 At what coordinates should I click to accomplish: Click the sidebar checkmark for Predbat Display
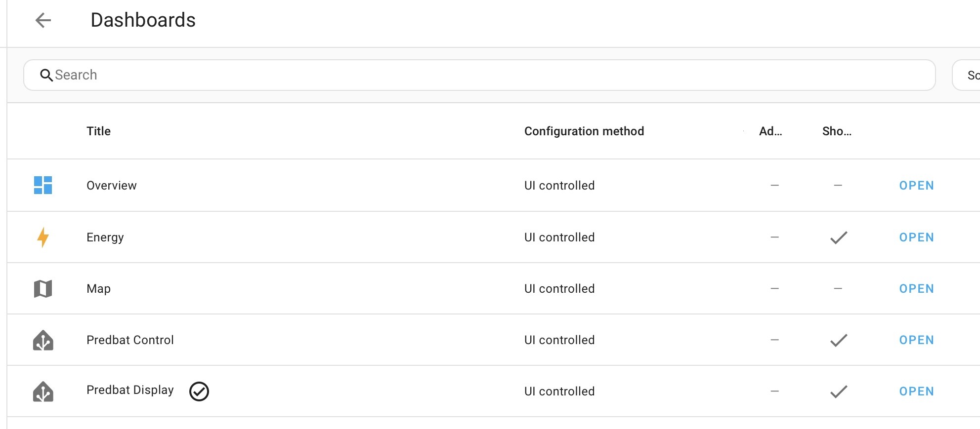coord(839,391)
